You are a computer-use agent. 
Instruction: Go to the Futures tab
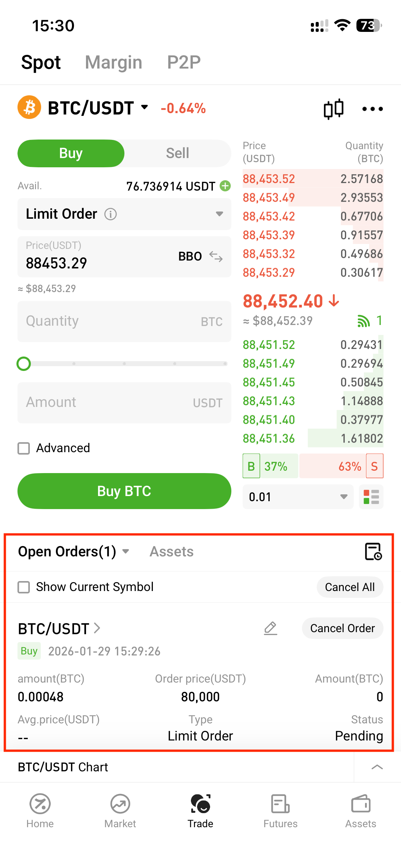coord(280,810)
